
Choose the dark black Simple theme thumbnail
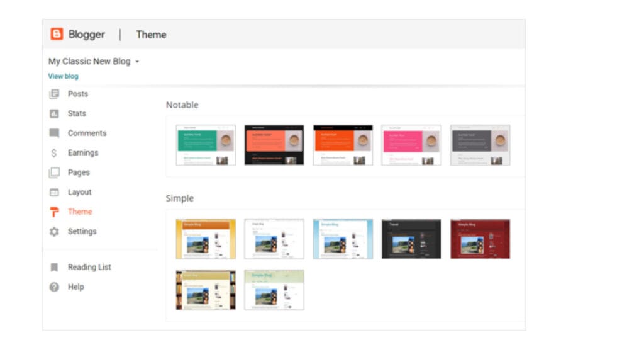pos(411,239)
